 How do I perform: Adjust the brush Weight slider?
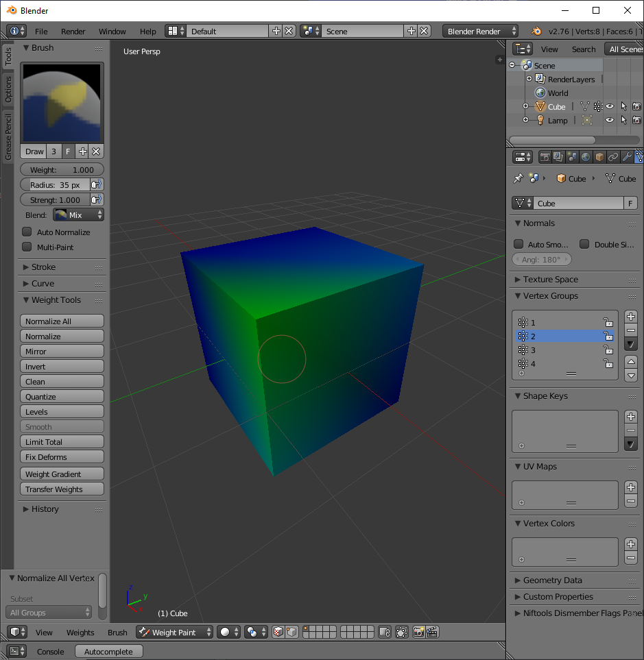62,170
